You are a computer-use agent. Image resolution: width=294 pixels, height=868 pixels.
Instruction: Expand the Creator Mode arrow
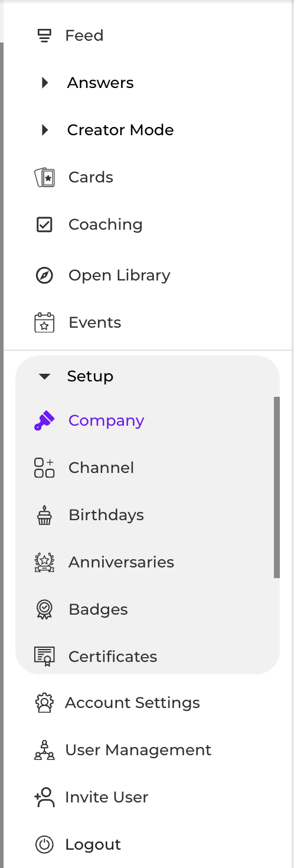click(45, 130)
